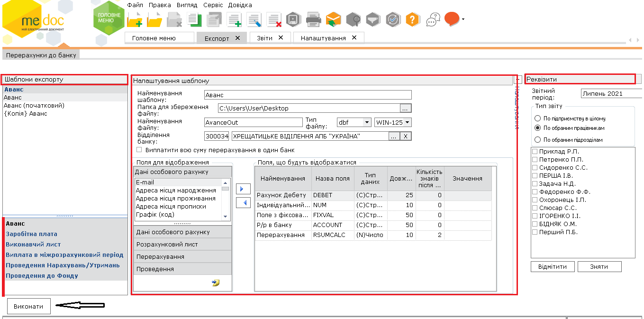This screenshot has width=644, height=319.
Task: Click the orange help question mark icon
Action: click(413, 19)
